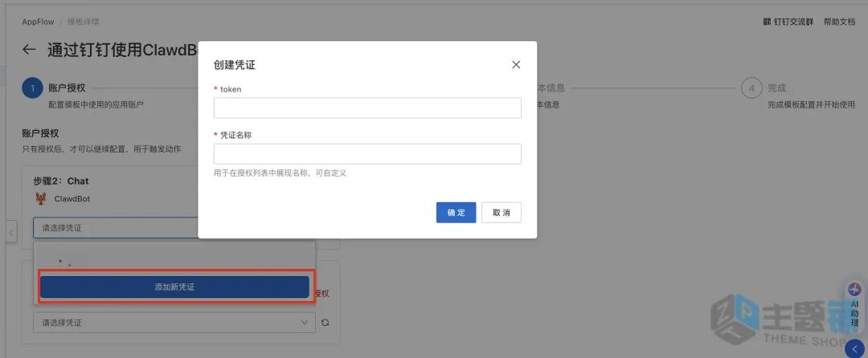Click the blue collapse arrow at bottom right
This screenshot has height=358, width=868.
tap(855, 348)
